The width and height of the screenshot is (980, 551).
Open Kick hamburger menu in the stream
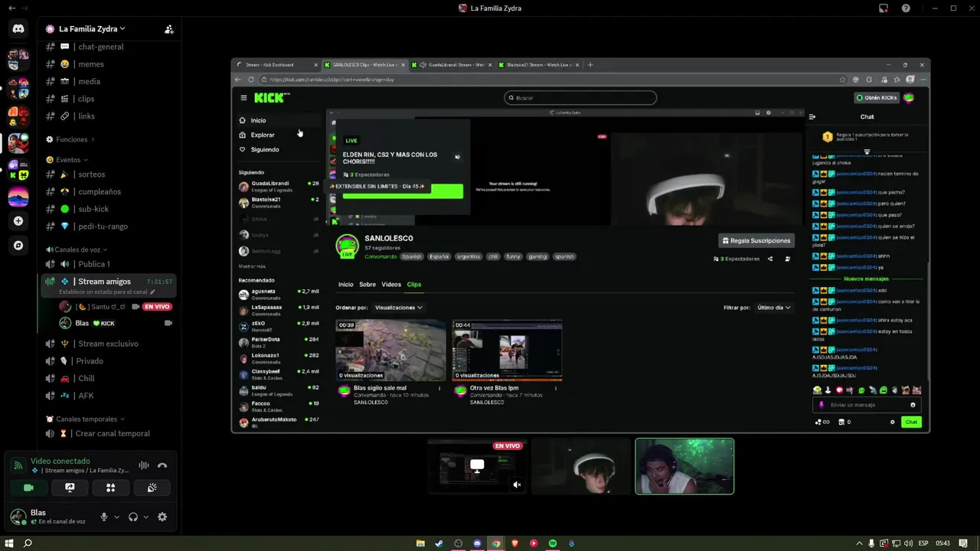pyautogui.click(x=243, y=98)
